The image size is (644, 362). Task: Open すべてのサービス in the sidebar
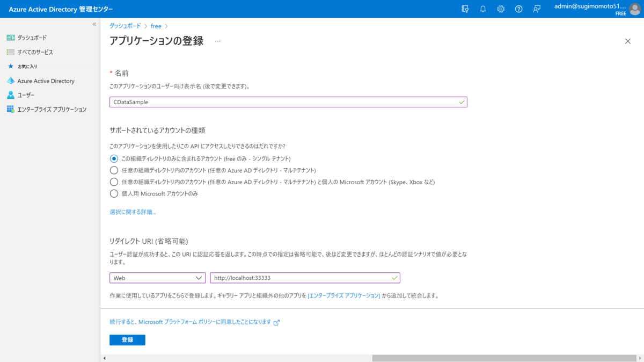pos(35,52)
